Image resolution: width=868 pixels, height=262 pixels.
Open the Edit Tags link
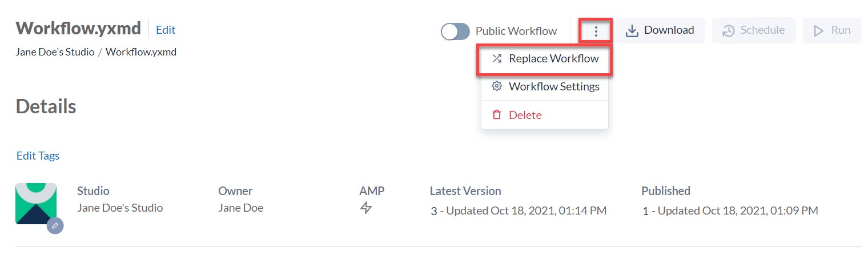[38, 156]
